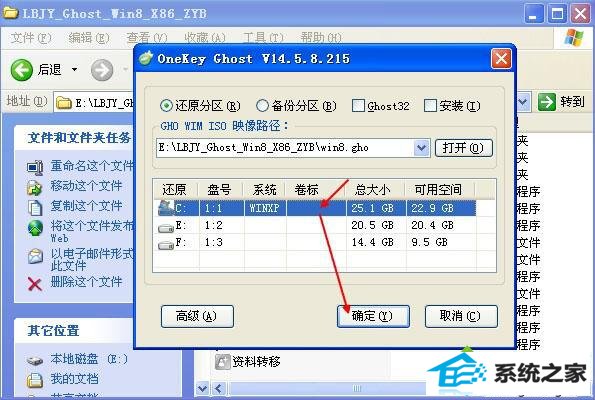Open the 编辑 (E) menu in Explorer
Image resolution: width=595 pixels, height=400 pixels.
89,38
